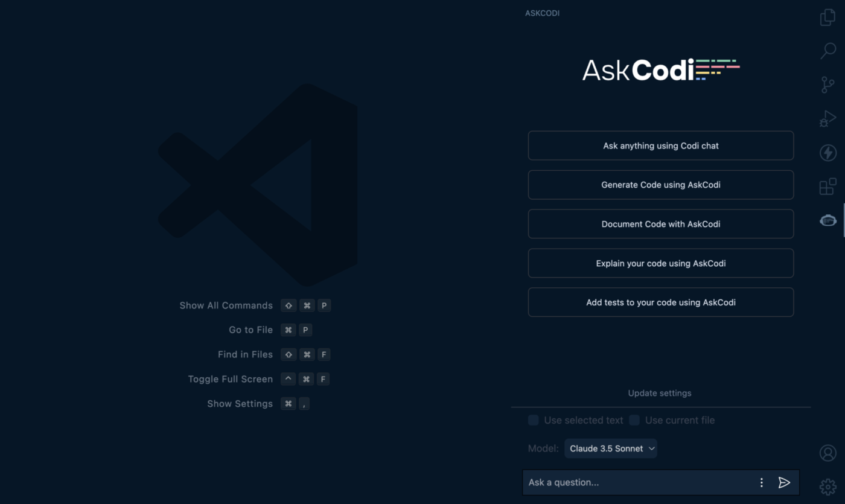Click Add tests to your code using AskCodi
The width and height of the screenshot is (845, 504).
tap(661, 302)
